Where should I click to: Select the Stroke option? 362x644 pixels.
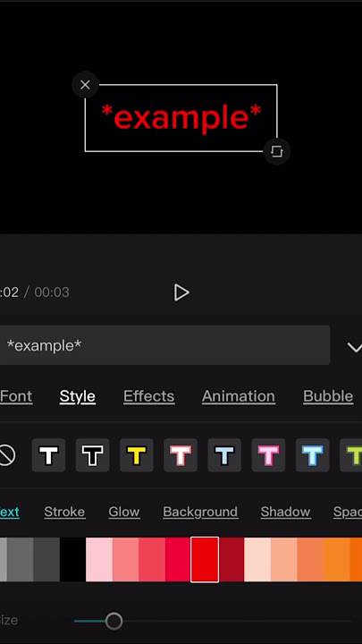click(64, 512)
